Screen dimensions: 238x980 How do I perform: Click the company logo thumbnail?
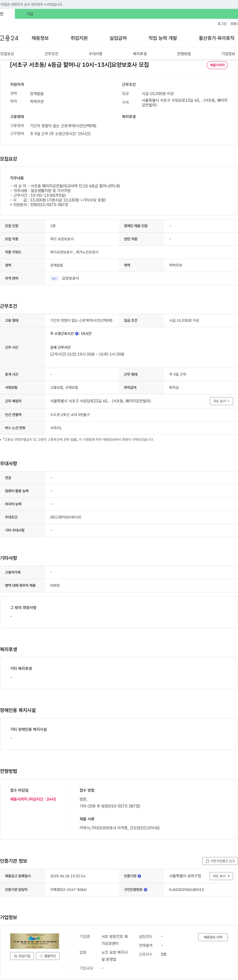[34, 941]
